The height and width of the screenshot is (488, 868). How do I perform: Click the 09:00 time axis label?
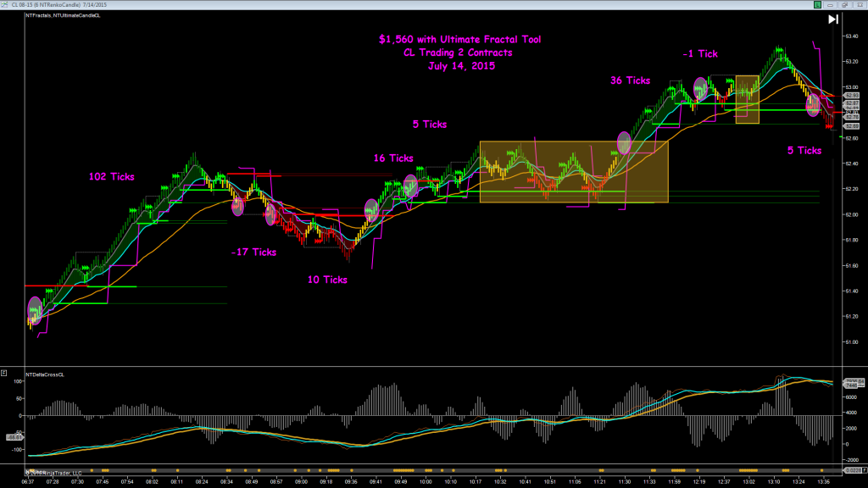point(301,482)
